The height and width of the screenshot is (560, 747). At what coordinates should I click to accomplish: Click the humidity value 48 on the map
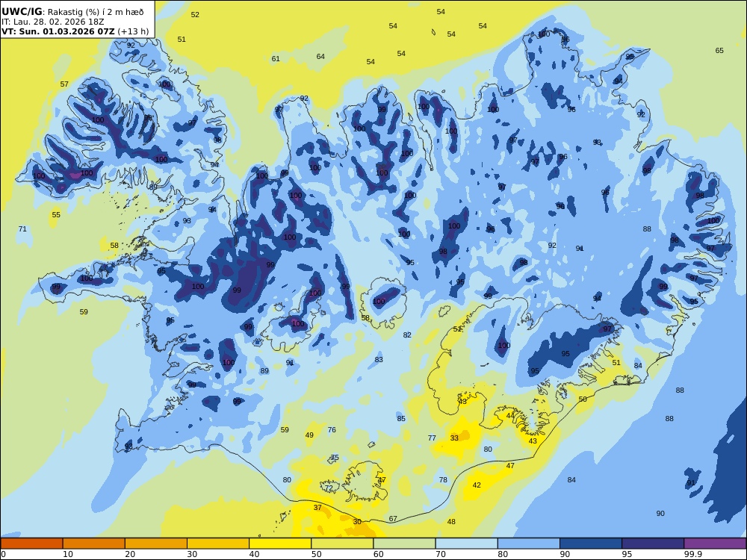(452, 522)
